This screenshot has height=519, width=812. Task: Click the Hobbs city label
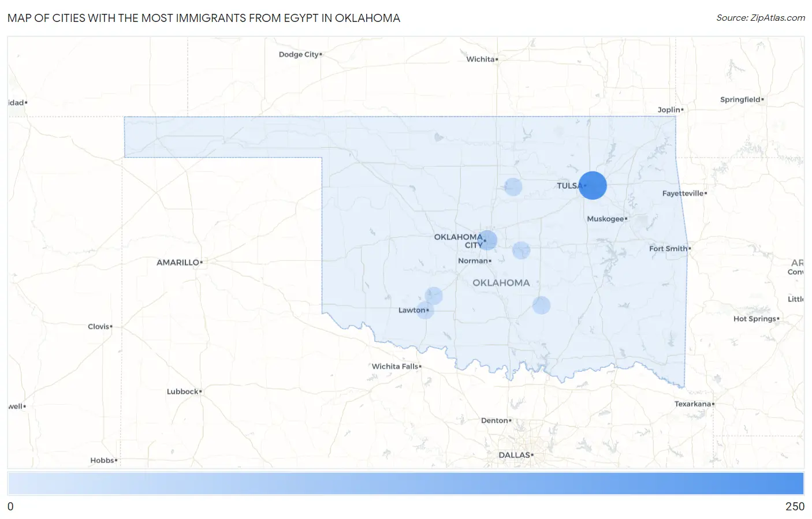(x=102, y=461)
